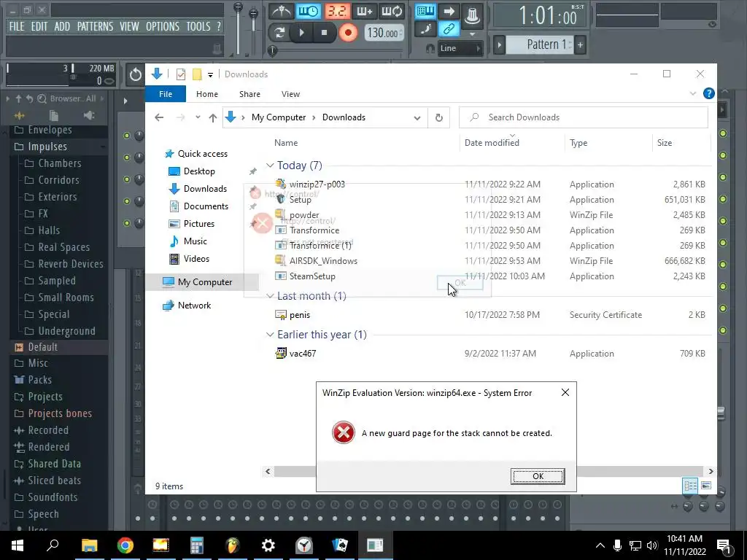Image resolution: width=747 pixels, height=560 pixels.
Task: Click the red Record button
Action: [x=348, y=32]
